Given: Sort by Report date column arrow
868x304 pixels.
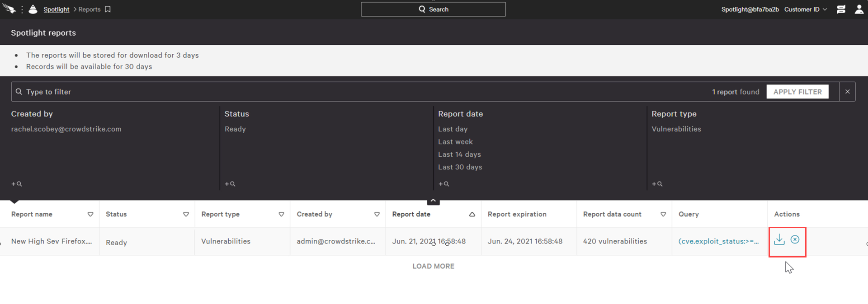Looking at the screenshot, I should [472, 215].
